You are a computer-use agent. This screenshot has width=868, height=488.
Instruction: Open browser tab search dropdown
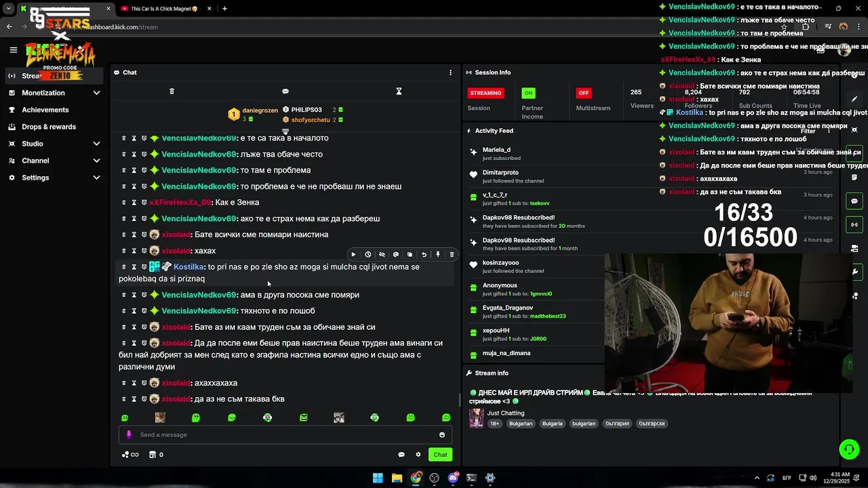8,9
